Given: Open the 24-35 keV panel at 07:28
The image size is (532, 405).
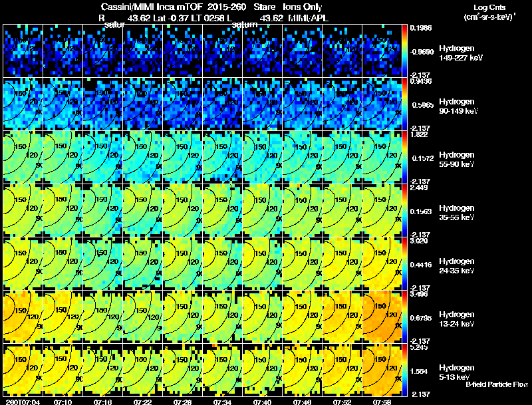Looking at the screenshot, I should point(182,263).
